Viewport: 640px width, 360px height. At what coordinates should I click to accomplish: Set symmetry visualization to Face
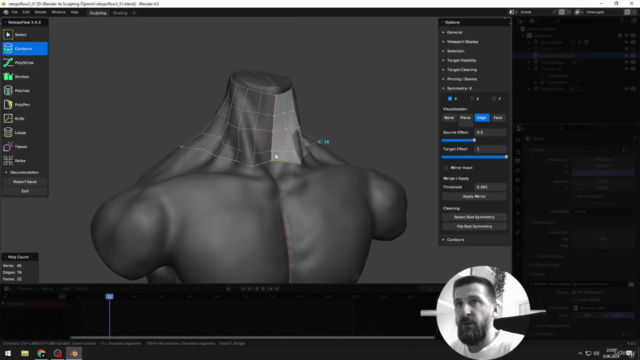[x=498, y=118]
